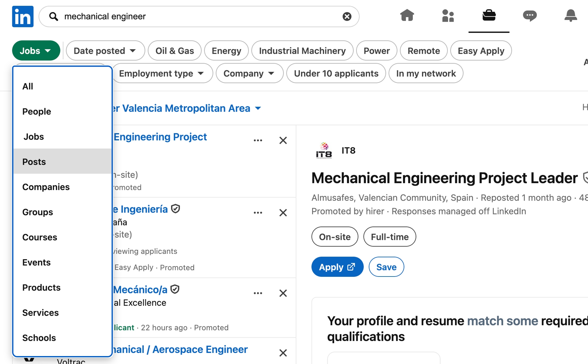Select Courses in the search type menu
This screenshot has width=588, height=364.
click(x=62, y=237)
